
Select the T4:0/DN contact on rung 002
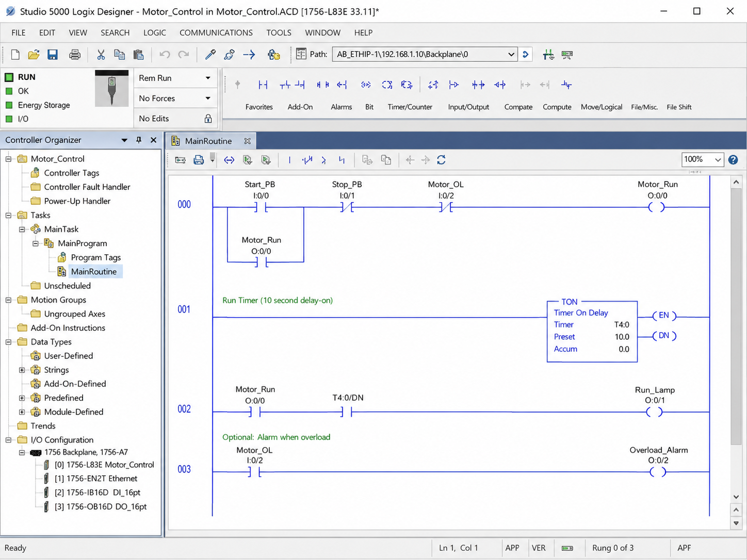(347, 411)
